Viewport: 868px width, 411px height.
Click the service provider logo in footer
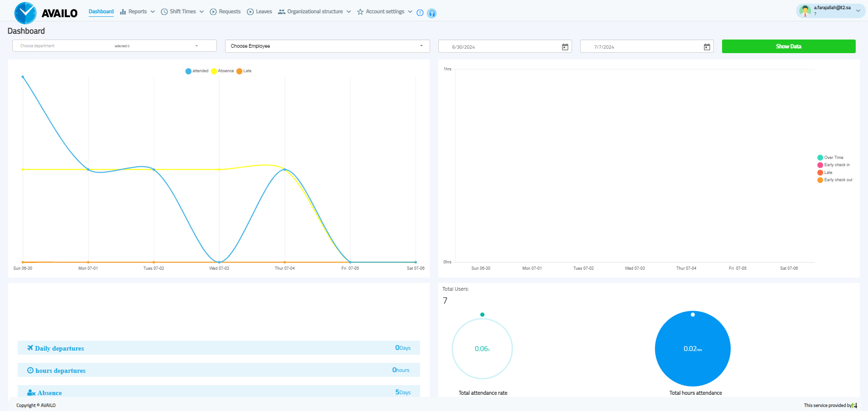[x=855, y=405]
